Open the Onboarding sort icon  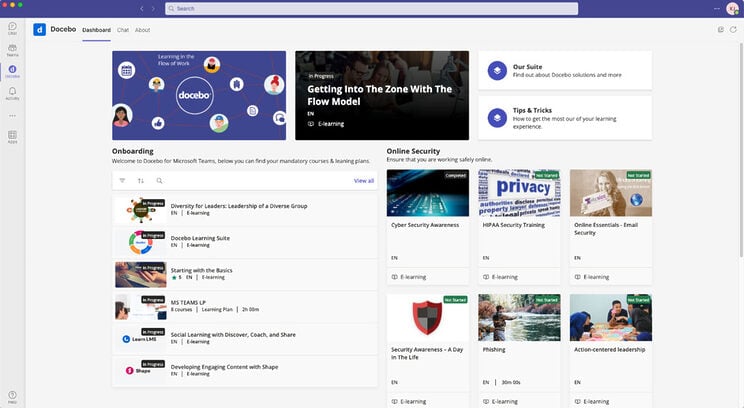pyautogui.click(x=141, y=180)
